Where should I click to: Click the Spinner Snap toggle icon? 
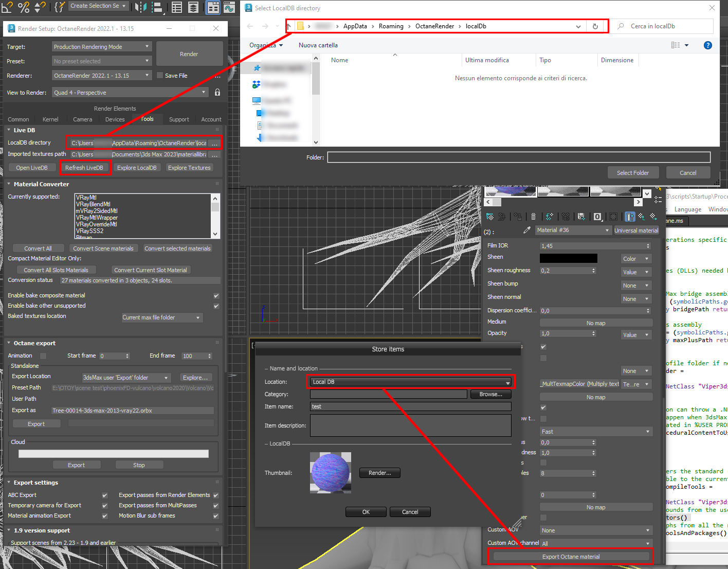40,7
